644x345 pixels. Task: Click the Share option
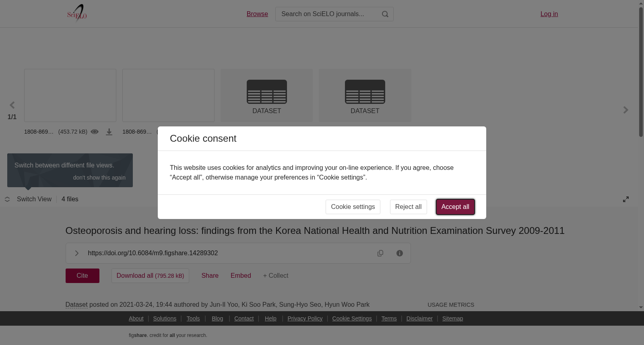pyautogui.click(x=210, y=276)
